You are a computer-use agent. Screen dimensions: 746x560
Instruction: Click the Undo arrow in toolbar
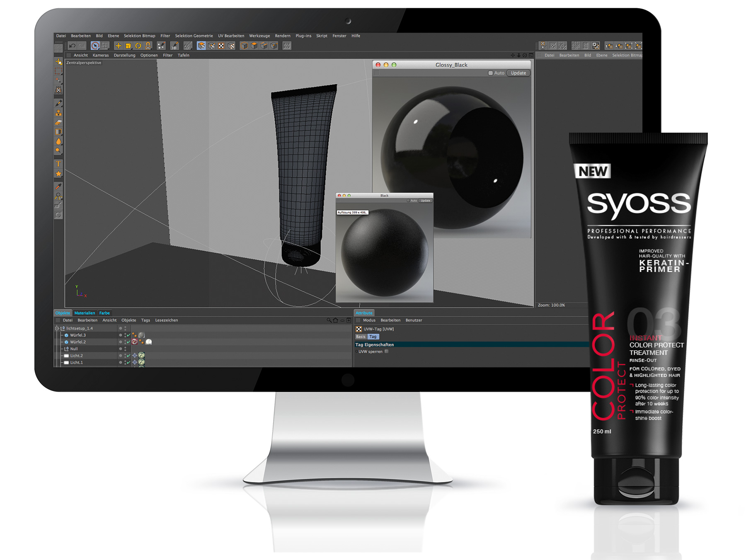[73, 46]
